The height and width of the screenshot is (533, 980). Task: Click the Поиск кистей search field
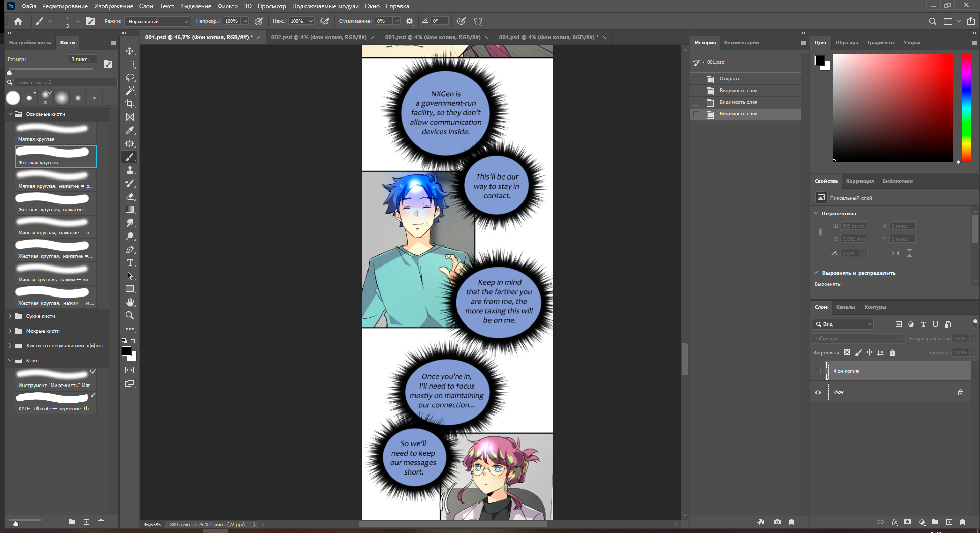(x=66, y=82)
